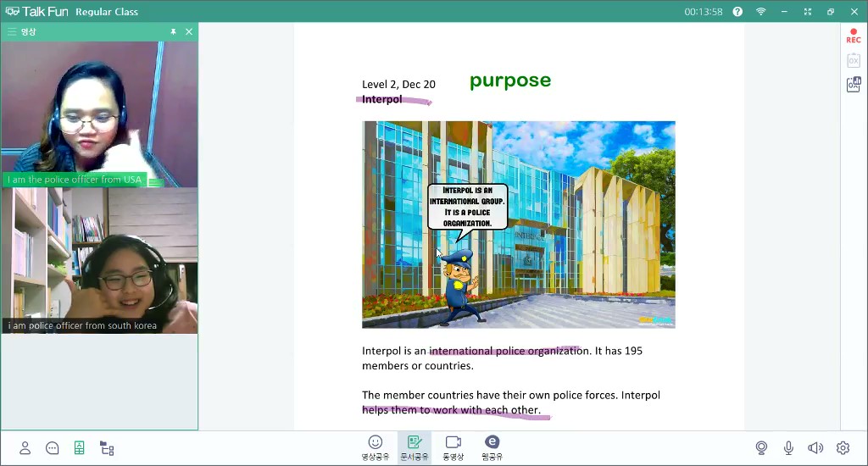
Task: Open the layout tree icon in bottom bar
Action: (107, 448)
